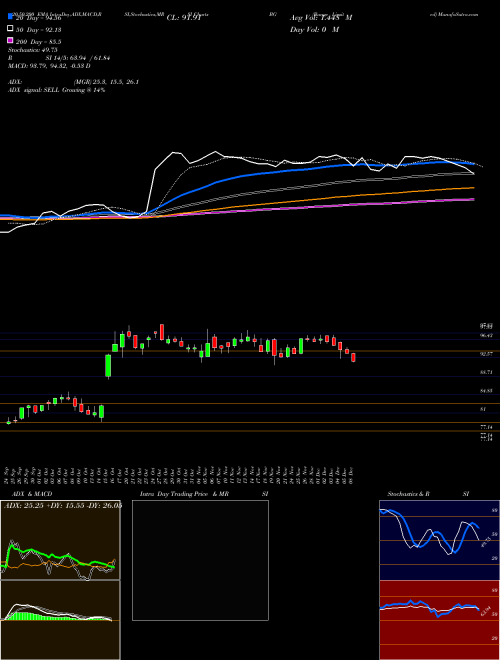Click the 'Stochastics & R' panel heading

pyautogui.click(x=408, y=494)
